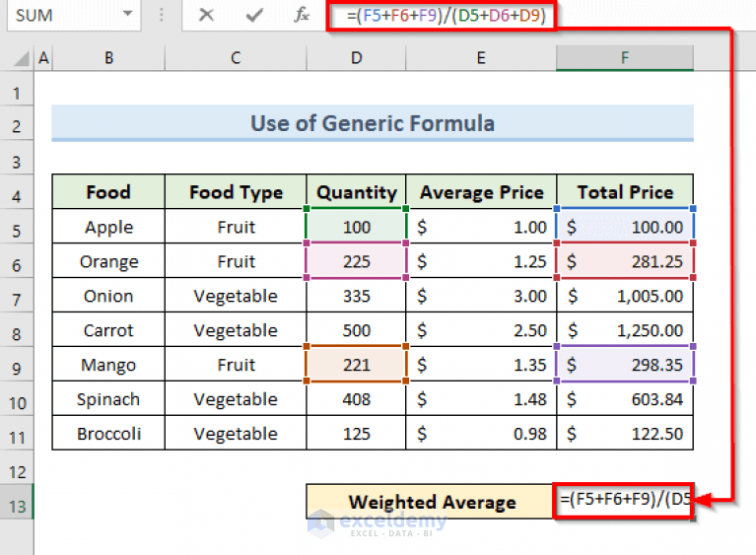Select the Spinach cell

pyautogui.click(x=108, y=399)
